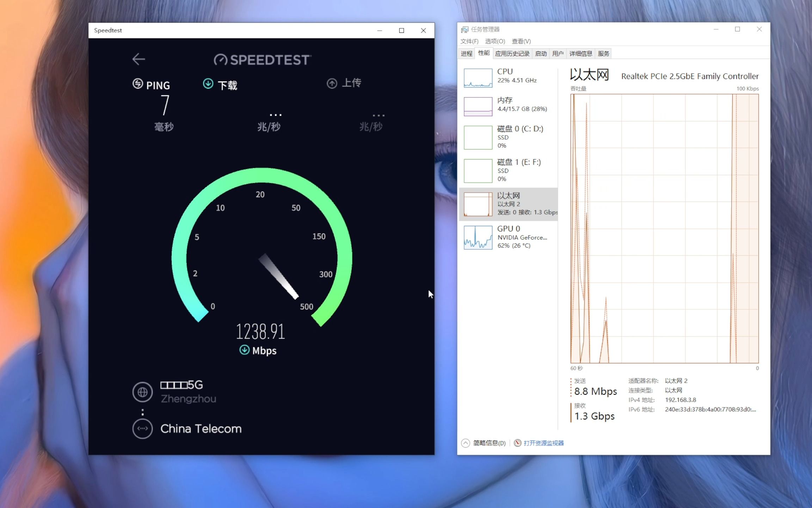Click the China Telecom provider label

tap(201, 429)
